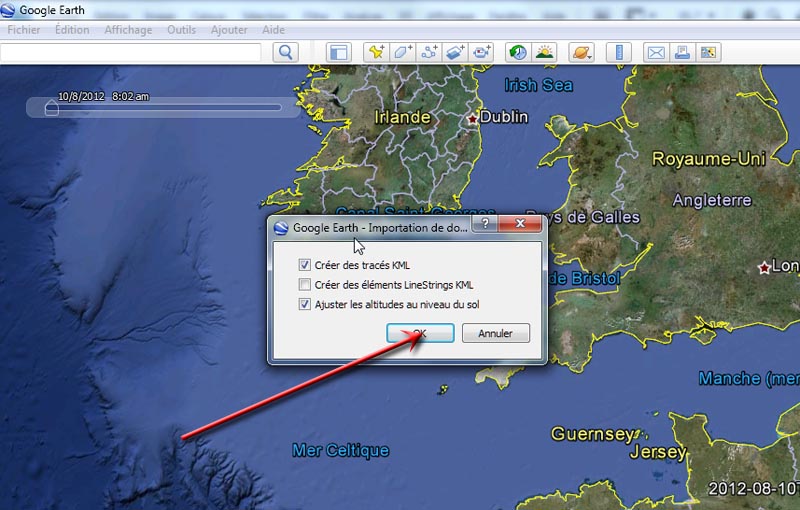Toggle sunlight across landscape icon
Screen dimensions: 800x510
point(544,53)
